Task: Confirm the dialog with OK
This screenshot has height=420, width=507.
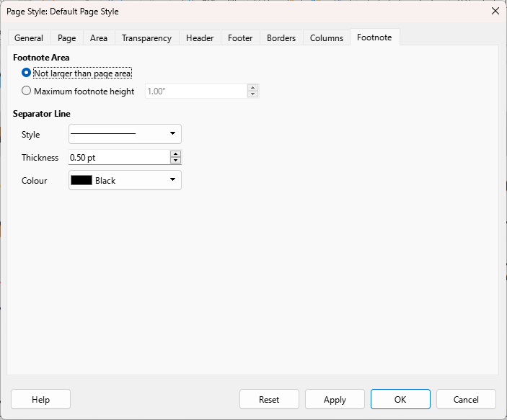Action: coord(400,399)
